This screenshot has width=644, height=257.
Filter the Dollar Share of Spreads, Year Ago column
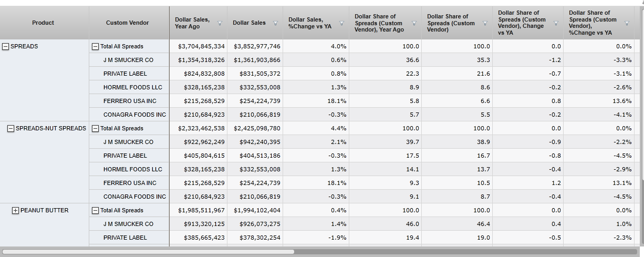(414, 23)
